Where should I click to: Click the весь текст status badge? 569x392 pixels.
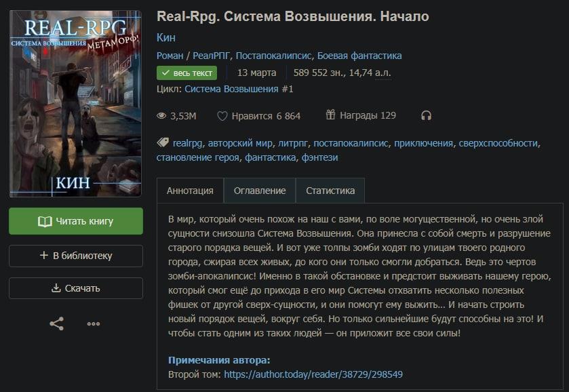coord(187,73)
